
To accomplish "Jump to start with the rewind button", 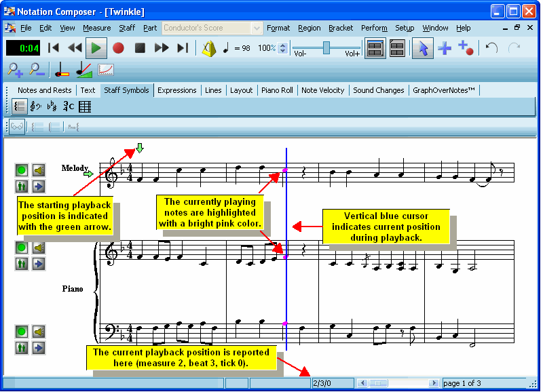I will tap(54, 48).
